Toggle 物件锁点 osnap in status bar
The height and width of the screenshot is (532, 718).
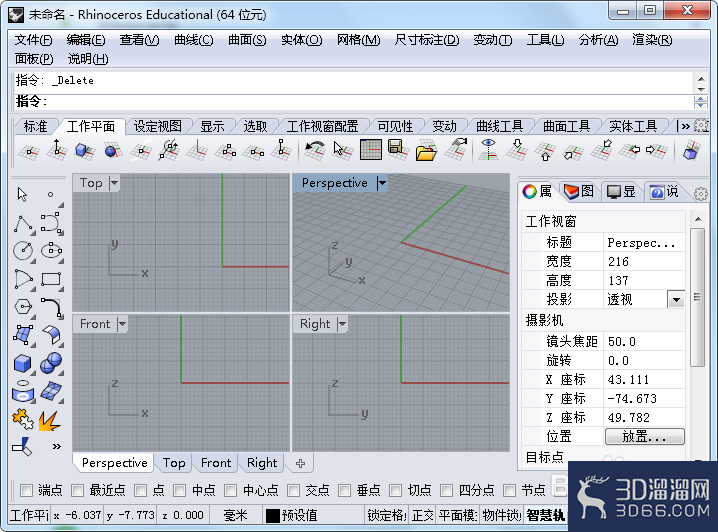click(x=501, y=516)
